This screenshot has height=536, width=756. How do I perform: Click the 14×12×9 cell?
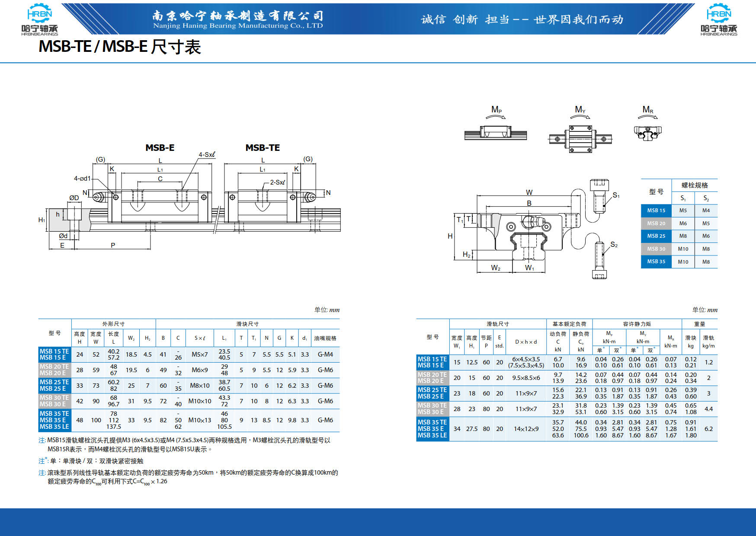[x=526, y=429]
